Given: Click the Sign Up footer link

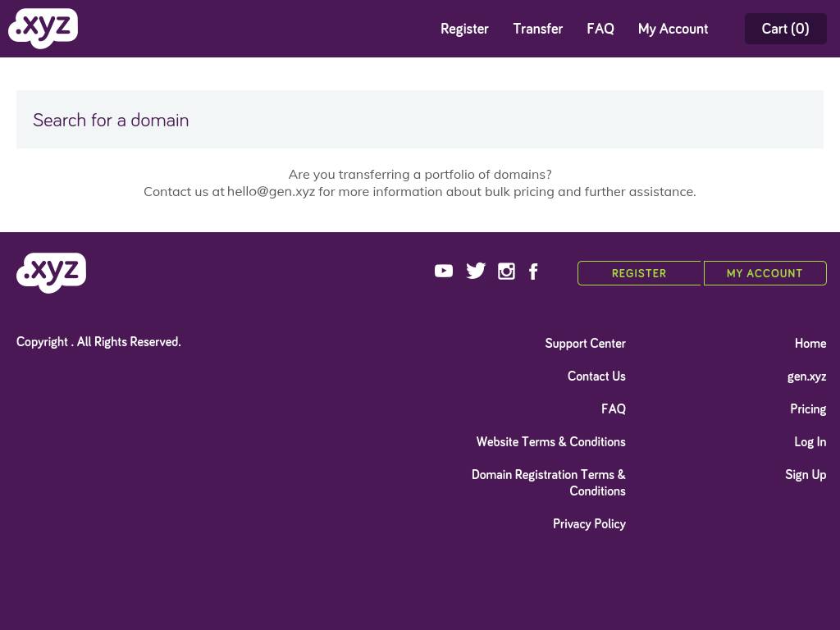Looking at the screenshot, I should tap(806, 475).
